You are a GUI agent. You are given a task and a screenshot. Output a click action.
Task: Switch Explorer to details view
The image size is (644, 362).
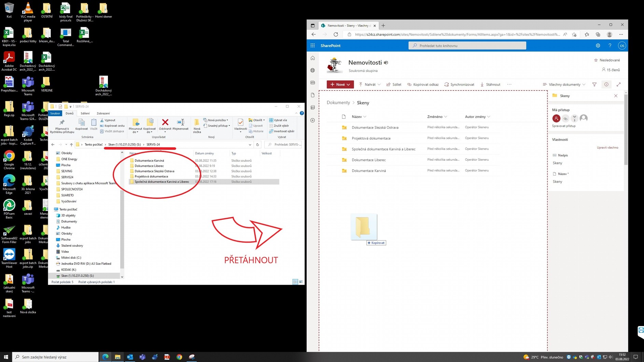[x=295, y=282]
